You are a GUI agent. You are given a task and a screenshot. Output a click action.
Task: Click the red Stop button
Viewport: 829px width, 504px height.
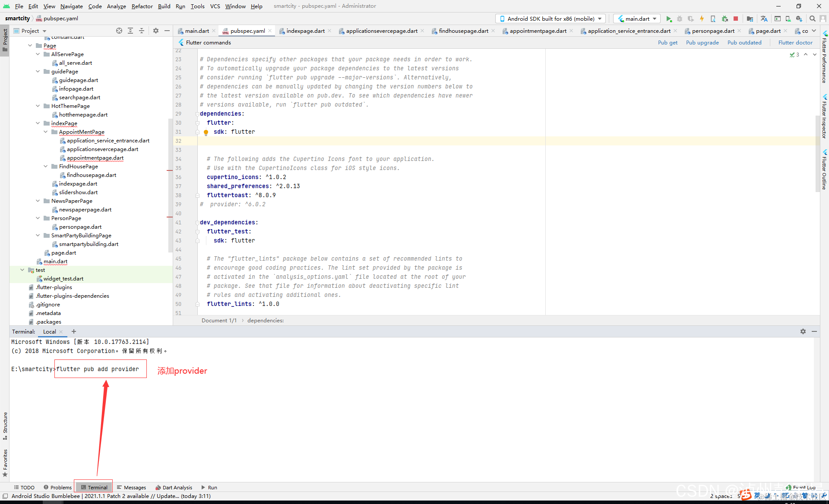(x=736, y=19)
